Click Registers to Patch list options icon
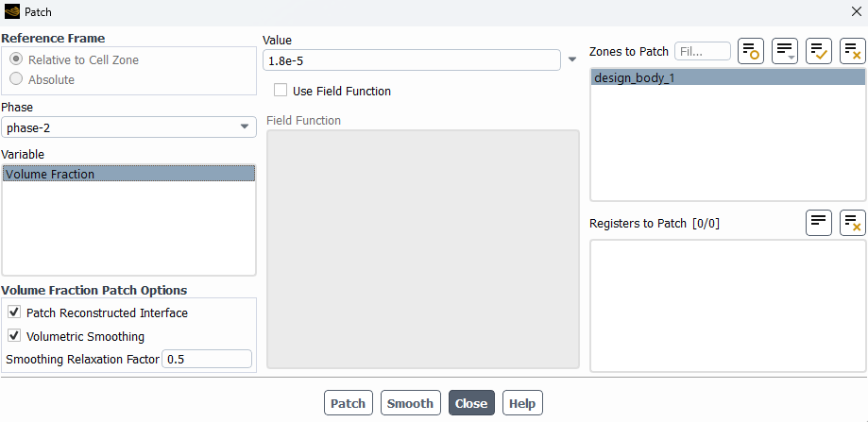 point(819,223)
